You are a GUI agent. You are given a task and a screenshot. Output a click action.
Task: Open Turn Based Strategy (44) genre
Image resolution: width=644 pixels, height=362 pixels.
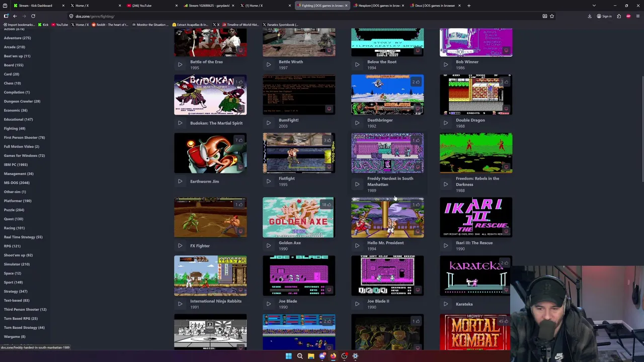24,327
